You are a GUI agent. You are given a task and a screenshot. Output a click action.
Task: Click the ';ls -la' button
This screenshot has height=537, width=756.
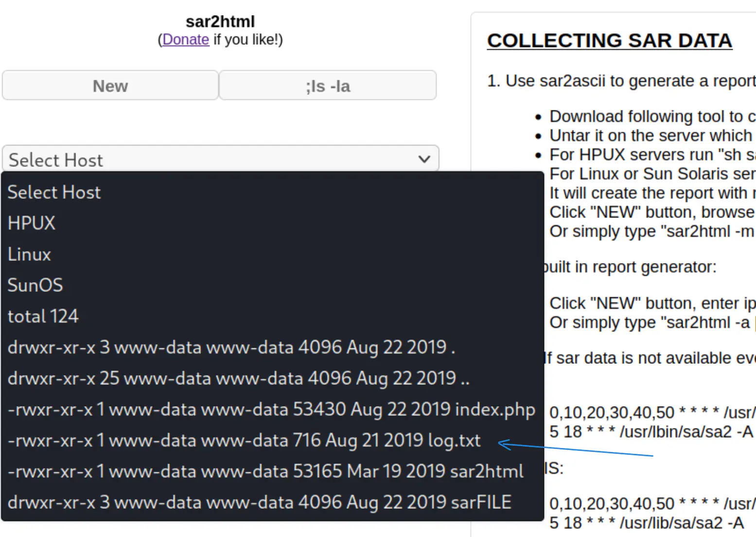[x=327, y=86]
